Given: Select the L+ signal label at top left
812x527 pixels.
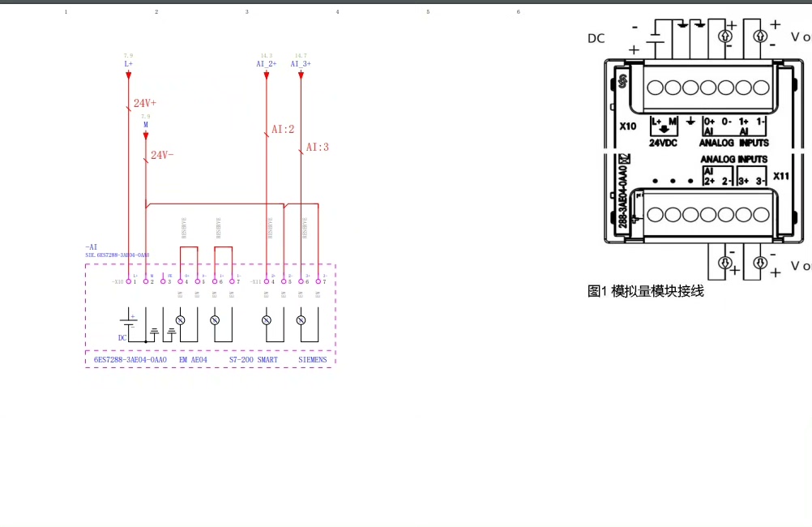Looking at the screenshot, I should pos(128,64).
